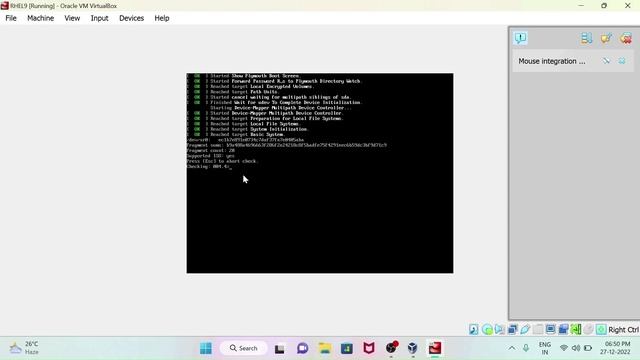Viewport: 640px width, 360px height.
Task: Click the optical disk indicator in status bar
Action: pyautogui.click(x=487, y=329)
